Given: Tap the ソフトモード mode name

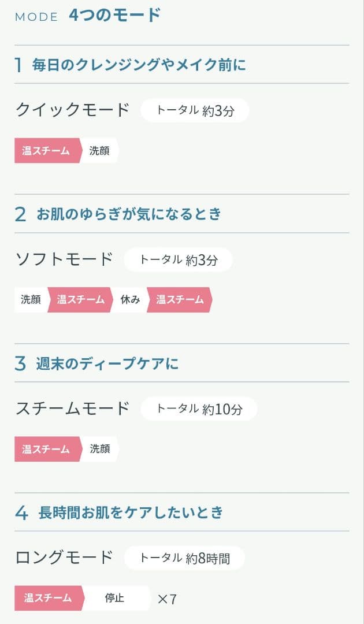Looking at the screenshot, I should [64, 259].
